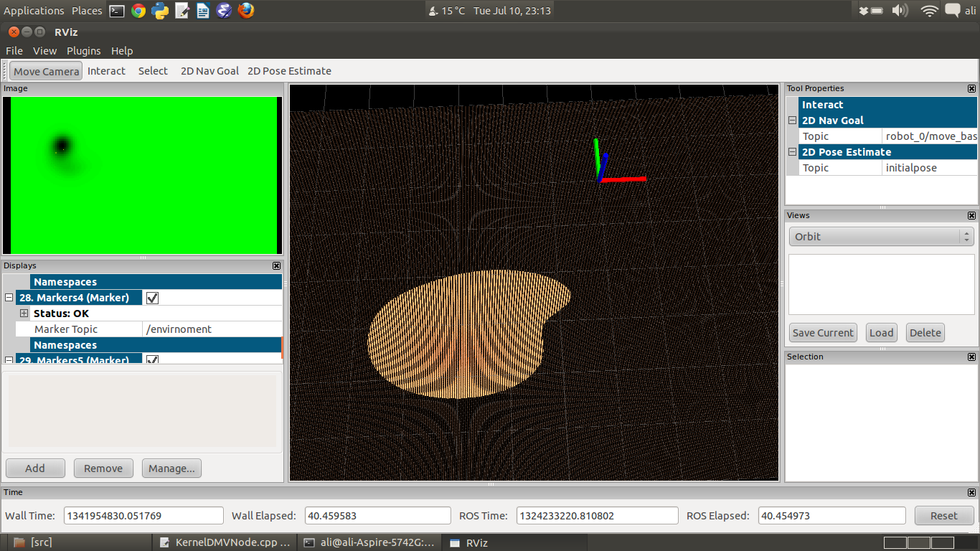Collapse the 2D Nav Goal tool properties group
980x551 pixels.
click(x=792, y=121)
